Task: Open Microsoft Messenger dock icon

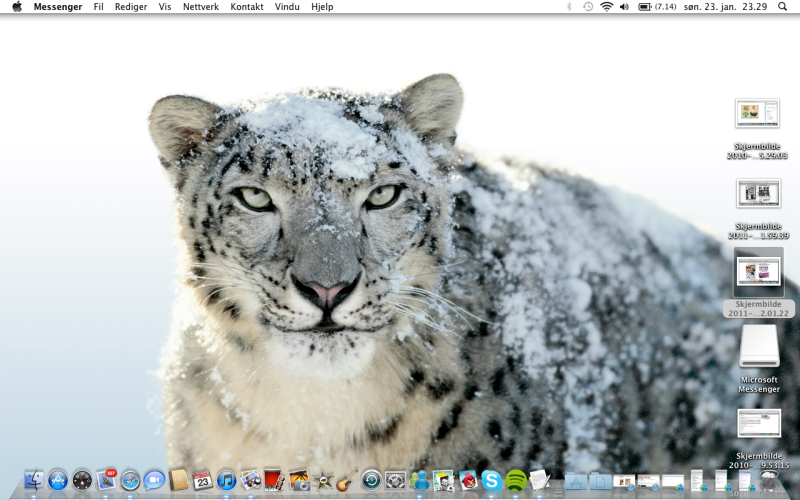Action: coord(420,481)
